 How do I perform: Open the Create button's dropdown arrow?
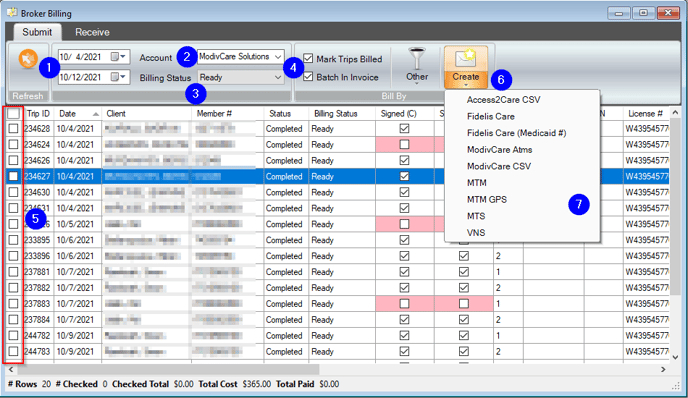pos(466,85)
